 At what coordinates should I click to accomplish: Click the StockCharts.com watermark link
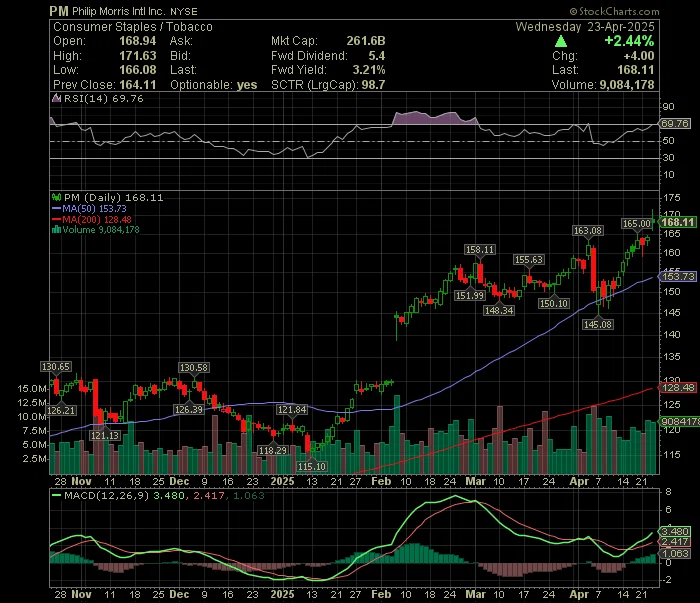click(614, 11)
